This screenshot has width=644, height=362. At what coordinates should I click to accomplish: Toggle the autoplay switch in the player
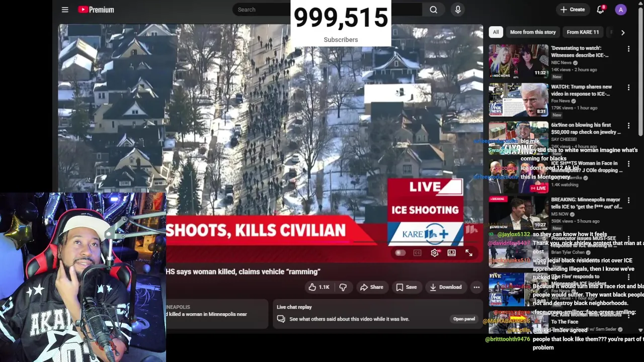coord(400,253)
